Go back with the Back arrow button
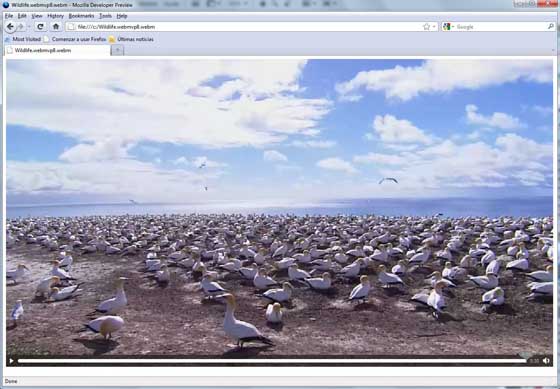 click(x=10, y=27)
